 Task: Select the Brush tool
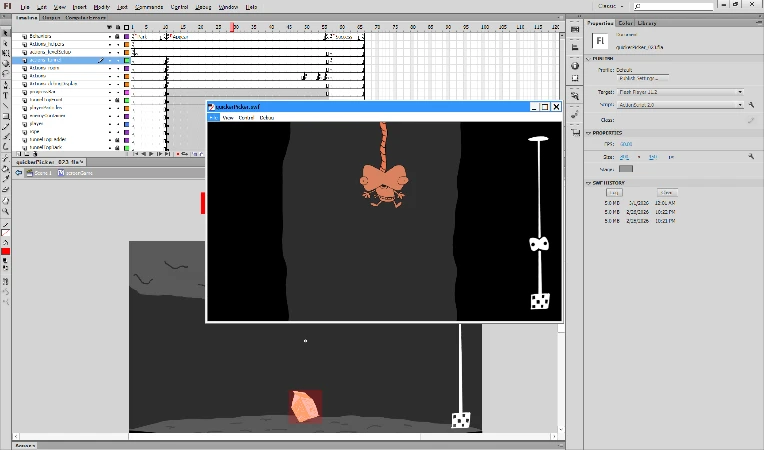(5, 137)
